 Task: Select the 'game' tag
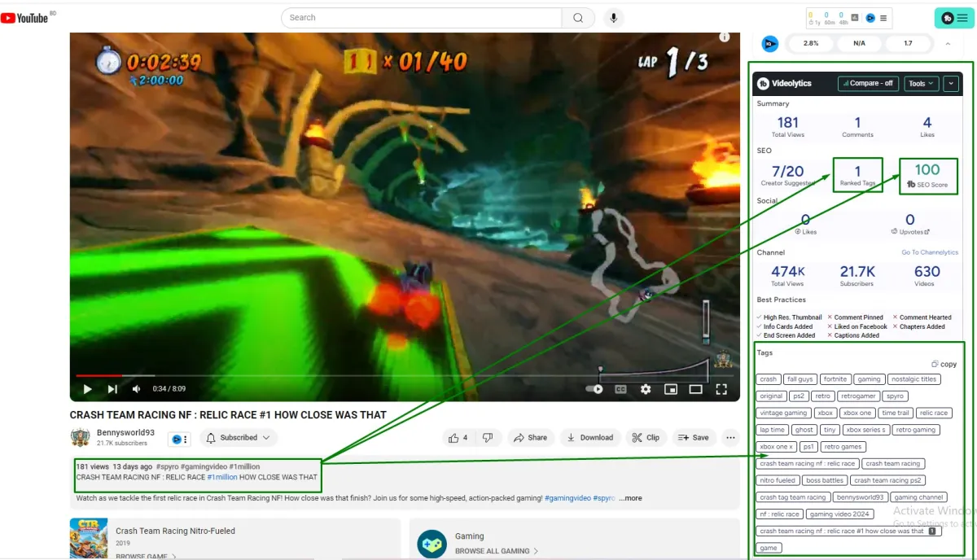769,548
